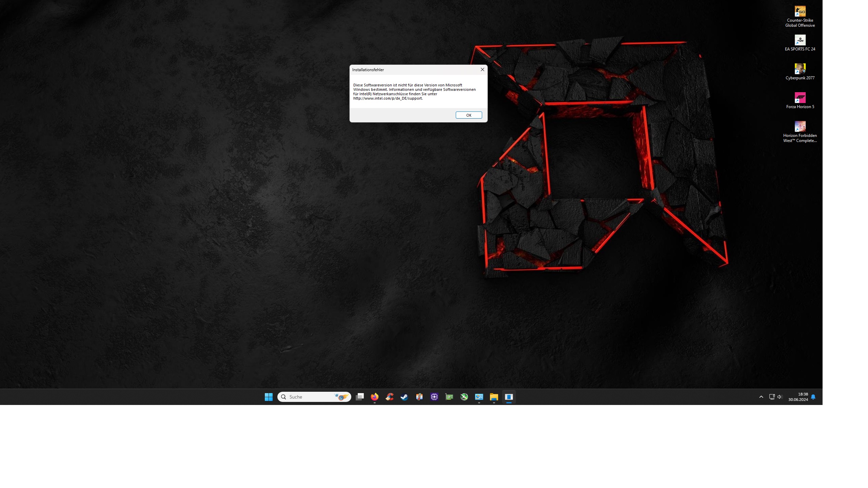Select the Forza Horizon 5 desktop shortcut
Viewport: 868px width, 488px height.
800,98
